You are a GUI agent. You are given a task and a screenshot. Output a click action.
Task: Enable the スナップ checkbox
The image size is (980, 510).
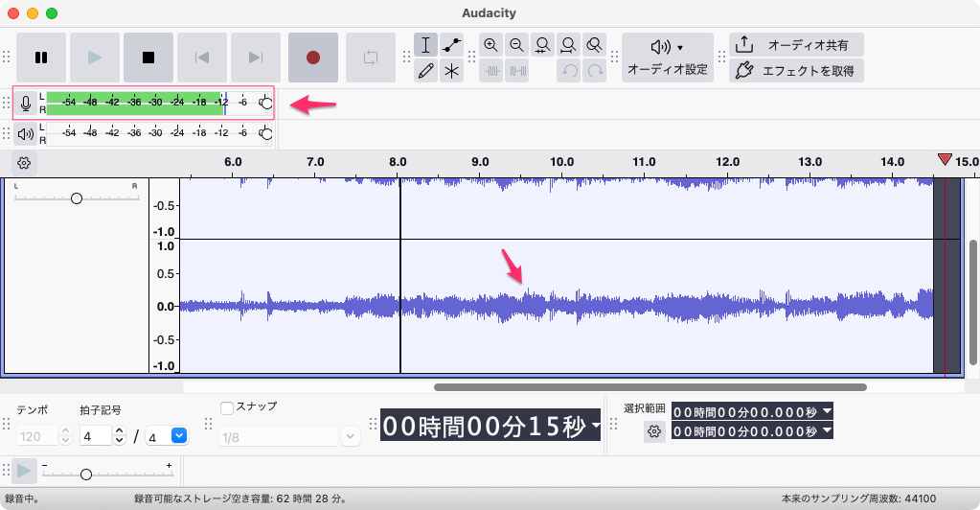pyautogui.click(x=227, y=407)
